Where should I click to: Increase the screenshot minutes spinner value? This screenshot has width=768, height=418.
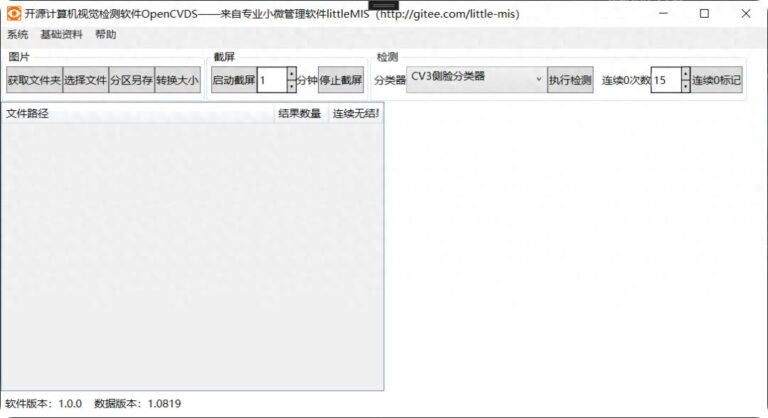click(291, 74)
